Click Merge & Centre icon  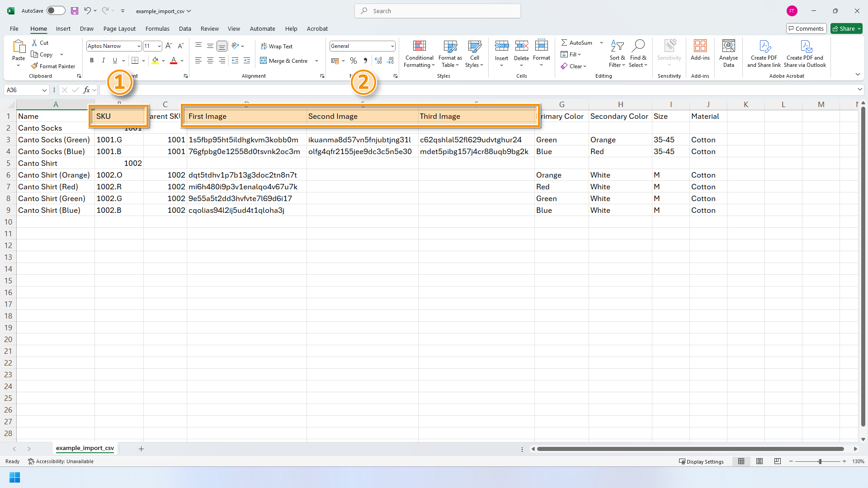[264, 61]
